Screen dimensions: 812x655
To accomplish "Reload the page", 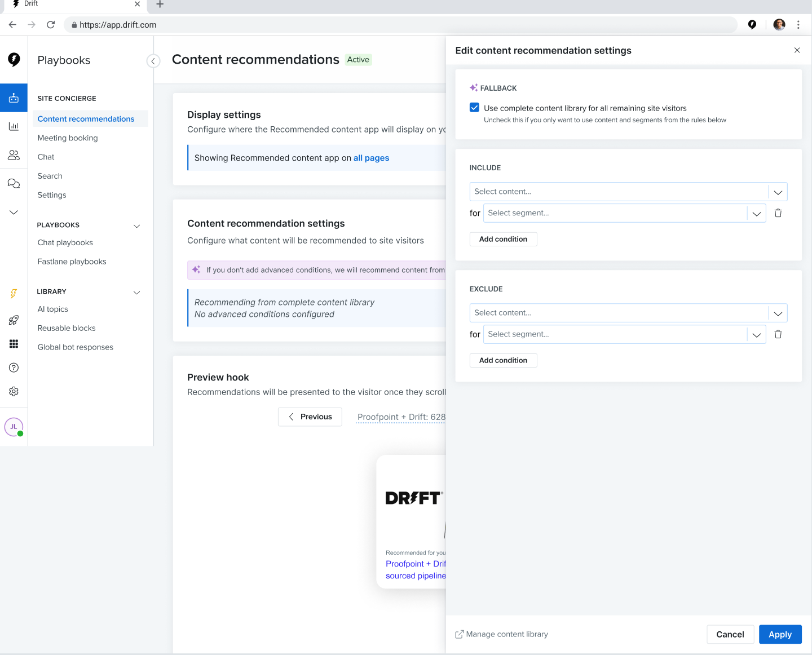I will [51, 24].
